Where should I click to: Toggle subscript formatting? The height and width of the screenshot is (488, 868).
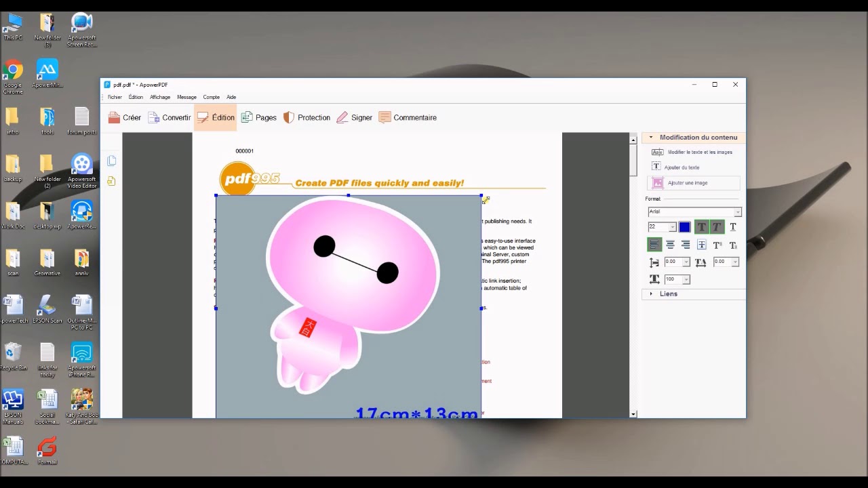(x=733, y=245)
